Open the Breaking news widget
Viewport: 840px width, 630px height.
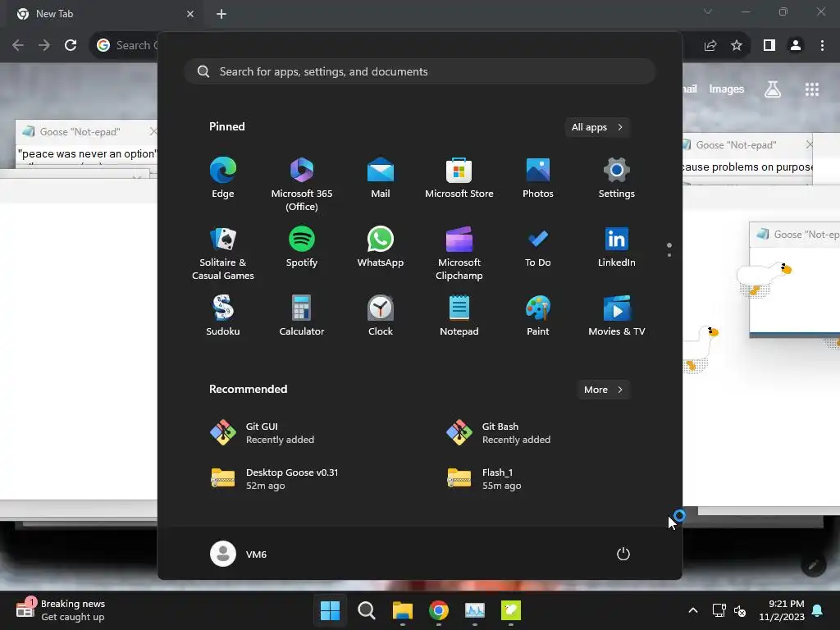pyautogui.click(x=60, y=610)
